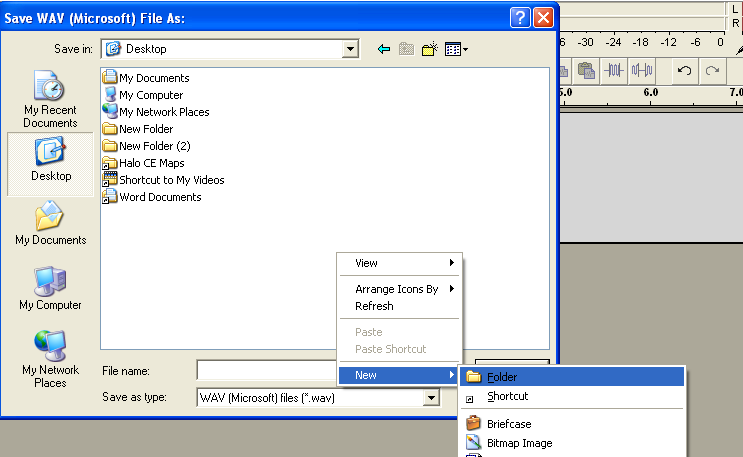Viewport: 743px width, 457px height.
Task: Expand the Save in location dropdown
Action: tap(350, 49)
